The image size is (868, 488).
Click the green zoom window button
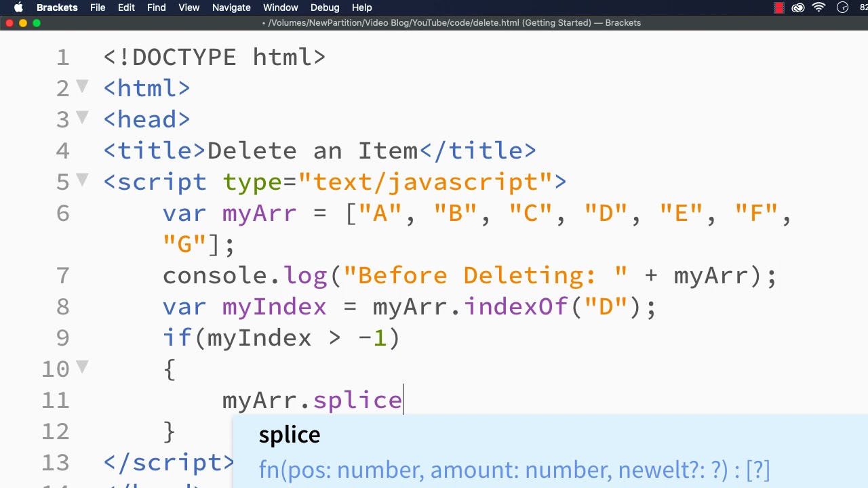coord(37,23)
